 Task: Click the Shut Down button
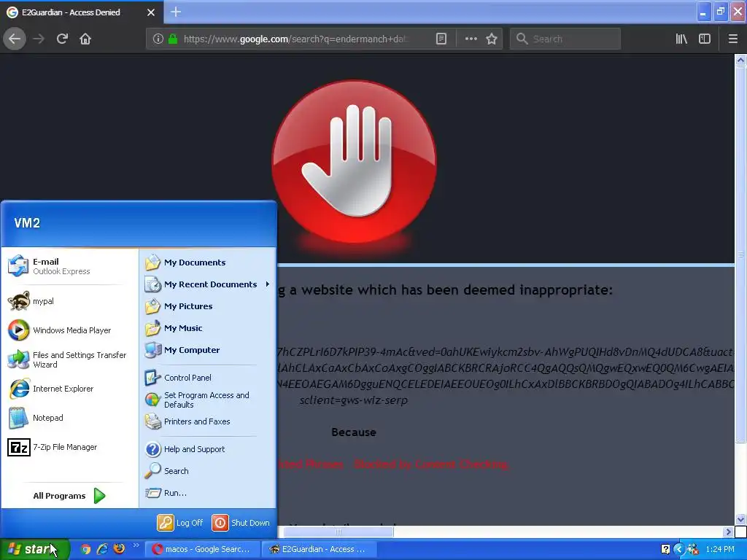pos(241,523)
